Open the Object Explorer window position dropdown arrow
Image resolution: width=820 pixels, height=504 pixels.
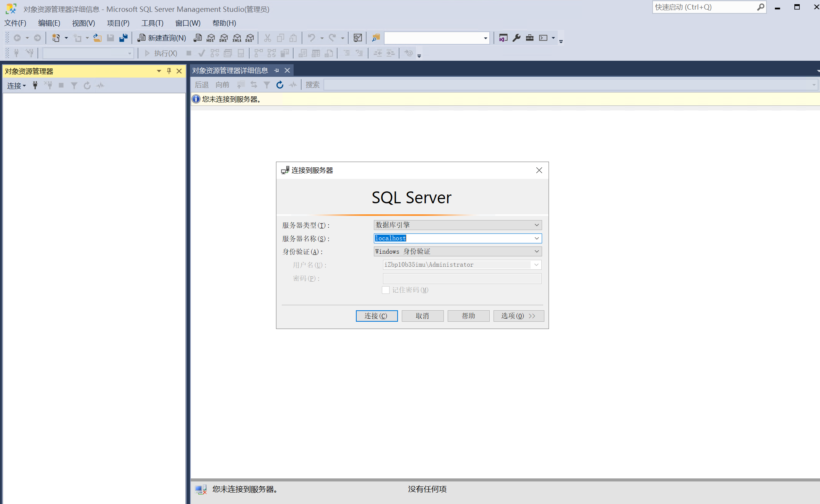(159, 71)
